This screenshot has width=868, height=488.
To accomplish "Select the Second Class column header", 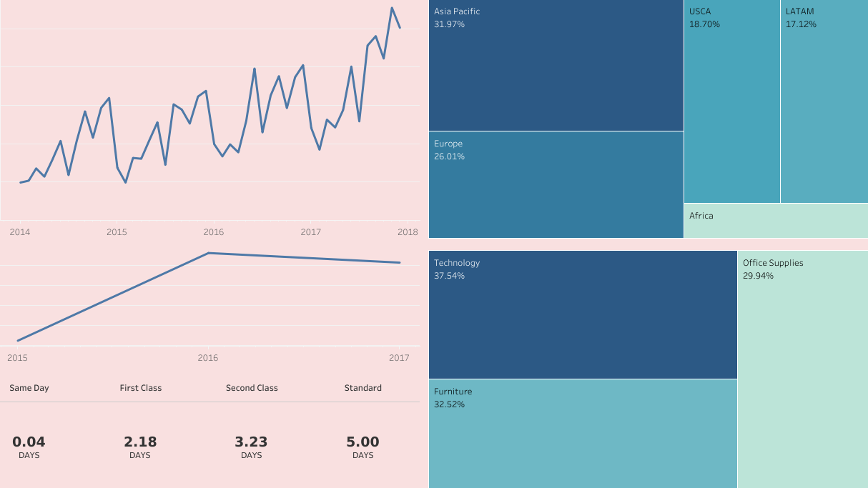I will pos(252,388).
